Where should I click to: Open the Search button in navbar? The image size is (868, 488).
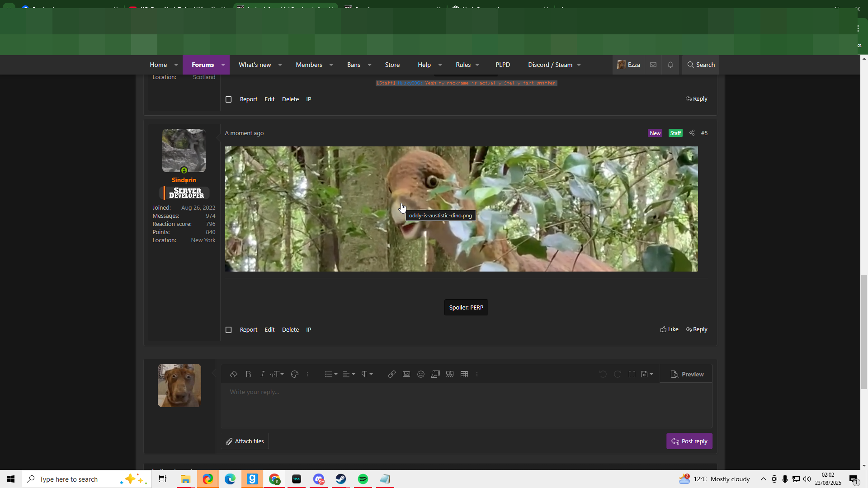click(701, 65)
